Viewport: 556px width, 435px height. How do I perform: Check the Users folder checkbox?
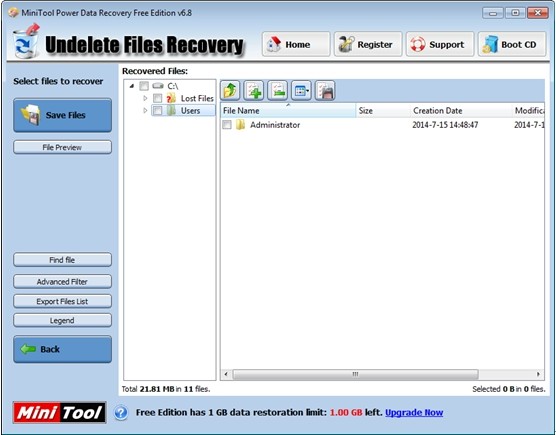pyautogui.click(x=157, y=111)
